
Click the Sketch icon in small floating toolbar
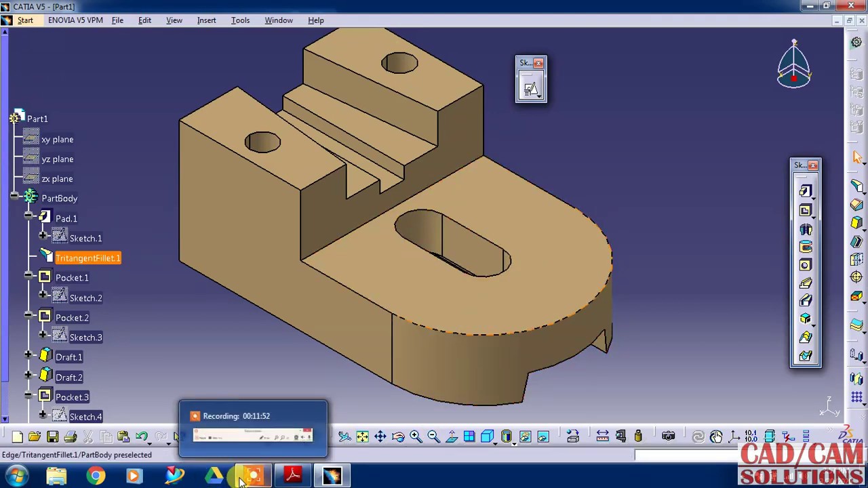coord(530,89)
